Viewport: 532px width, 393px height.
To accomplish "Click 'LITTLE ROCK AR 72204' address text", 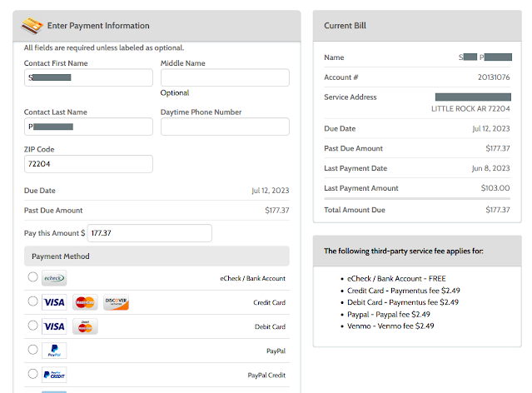I will coord(470,108).
